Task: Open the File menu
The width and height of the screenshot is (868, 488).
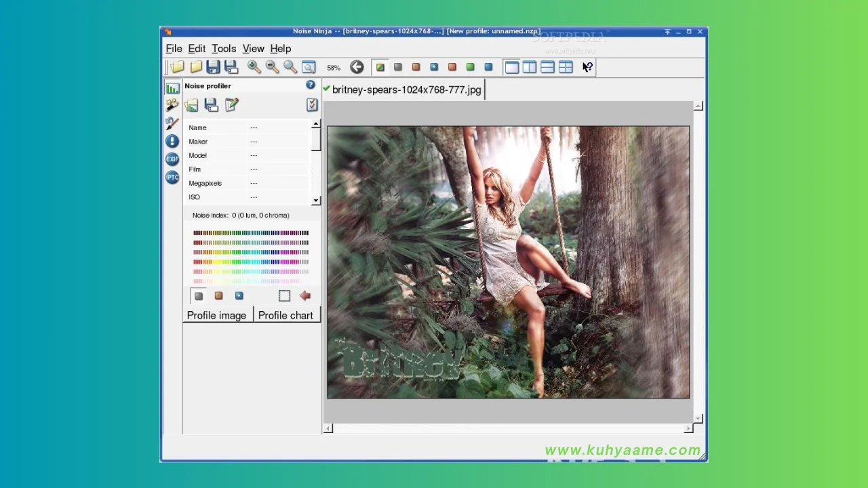Action: click(x=174, y=49)
